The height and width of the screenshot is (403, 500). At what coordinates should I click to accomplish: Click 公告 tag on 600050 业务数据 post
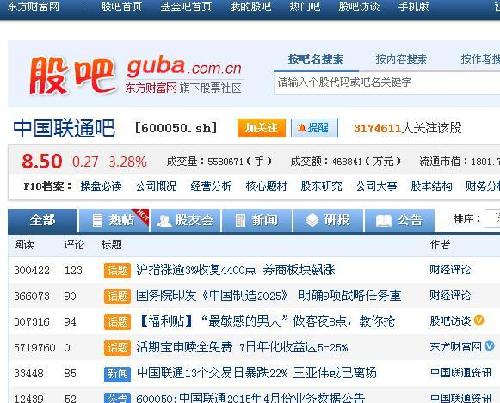click(117, 398)
